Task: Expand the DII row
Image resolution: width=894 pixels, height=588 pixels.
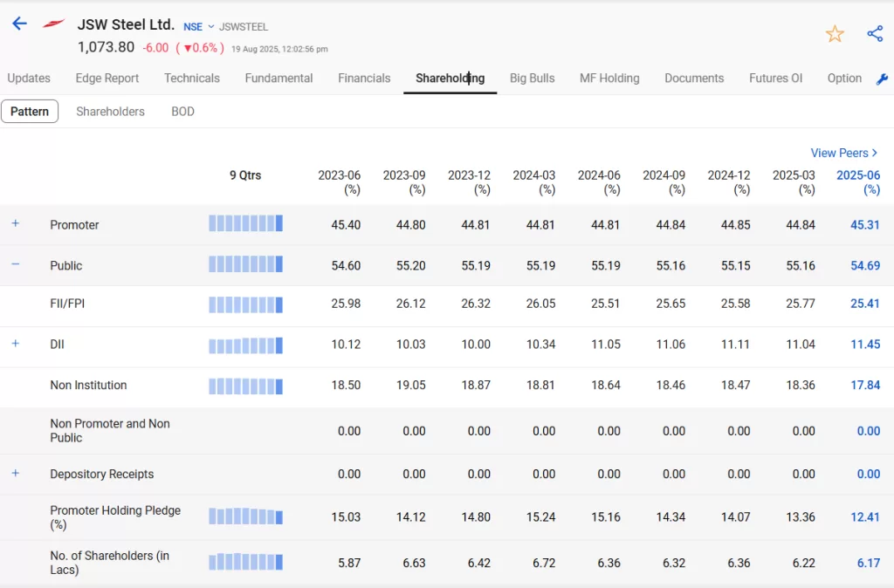Action: (16, 343)
